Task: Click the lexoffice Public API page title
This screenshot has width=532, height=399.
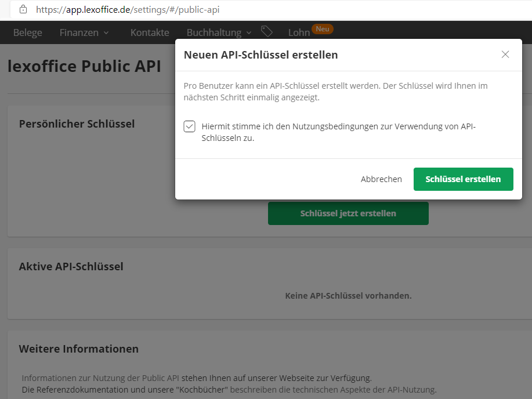Action: click(84, 66)
